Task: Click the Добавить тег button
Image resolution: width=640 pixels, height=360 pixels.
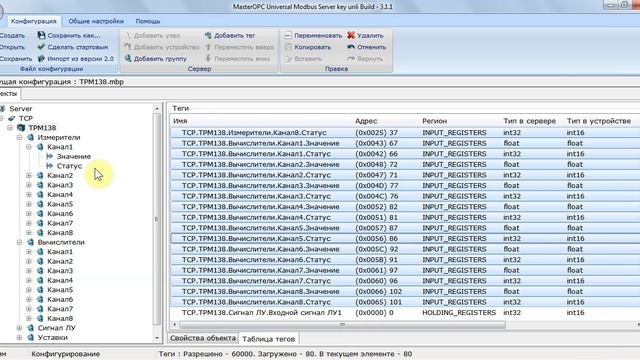Action: point(230,36)
